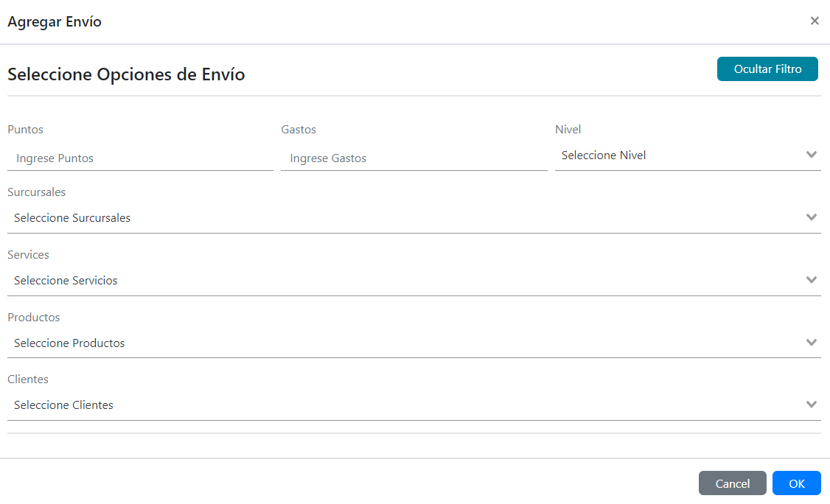
Task: Focus the Ingrese Puntos input field
Action: click(x=140, y=158)
